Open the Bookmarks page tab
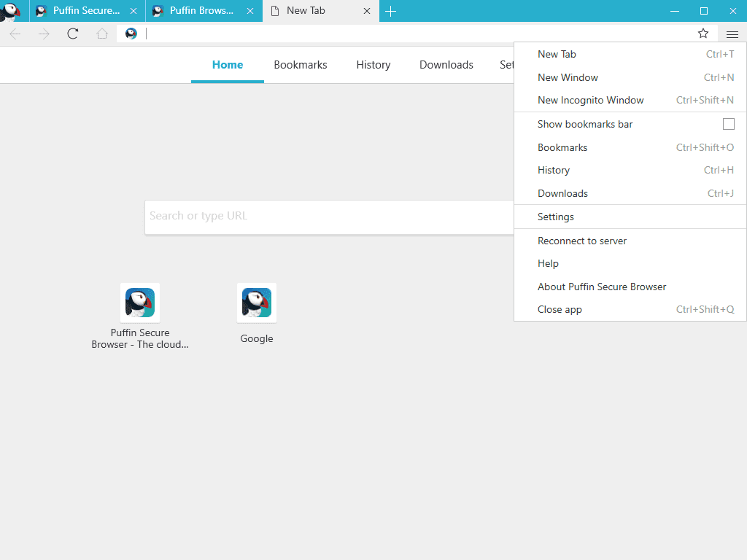 pyautogui.click(x=301, y=65)
